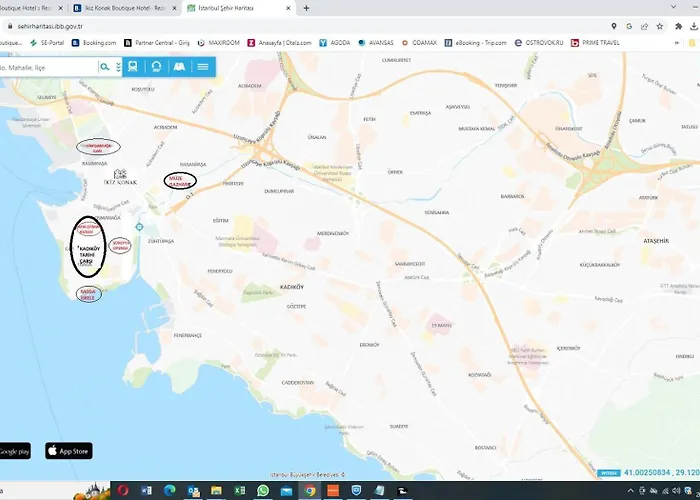
Task: Open the hamburger menu in map toolbar
Action: click(203, 67)
